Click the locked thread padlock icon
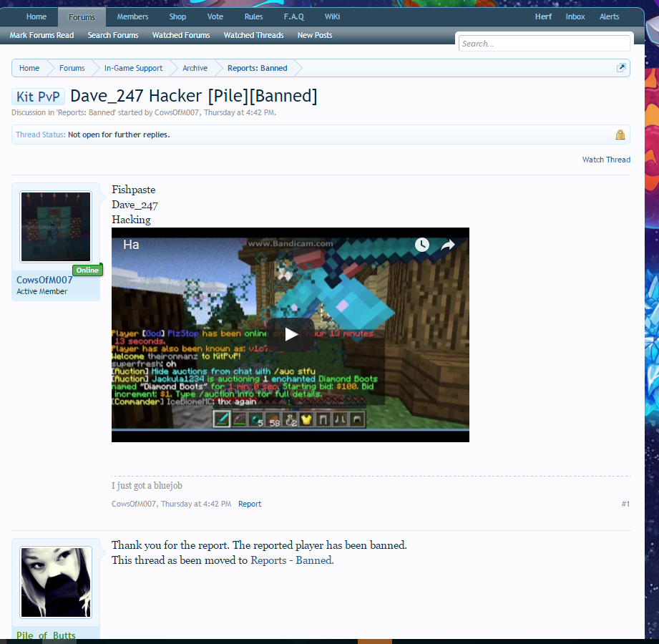Viewport: 659px width, 644px height. pos(620,135)
